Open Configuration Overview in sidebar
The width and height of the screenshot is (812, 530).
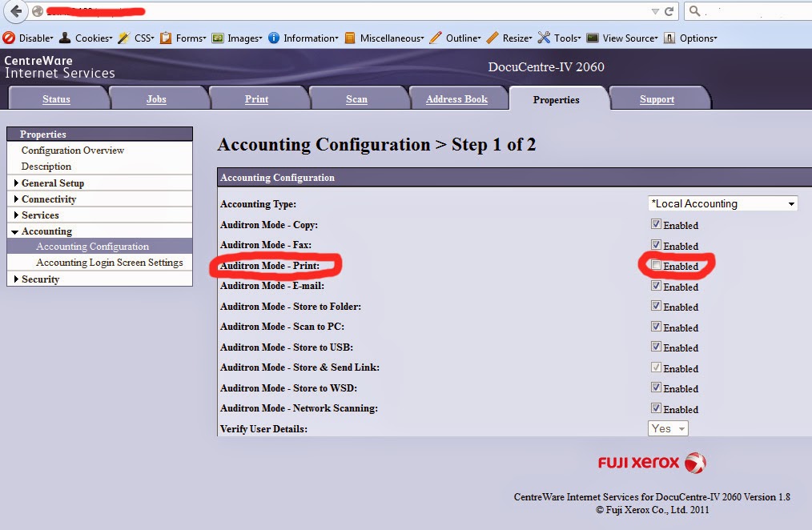tap(73, 150)
